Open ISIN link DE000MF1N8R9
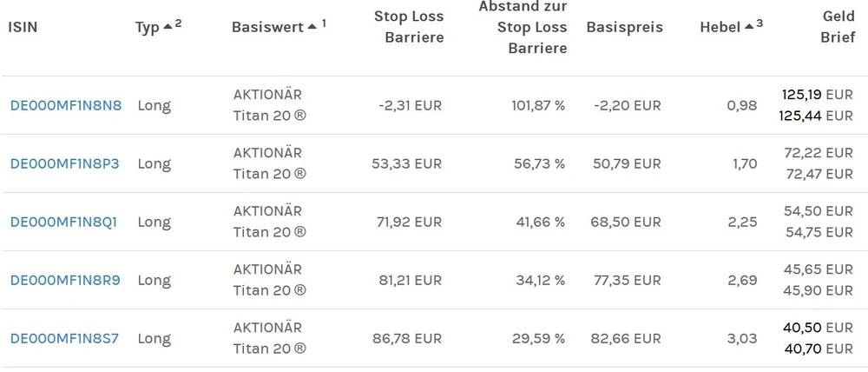Screen dimensions: 868x372 (x=65, y=280)
